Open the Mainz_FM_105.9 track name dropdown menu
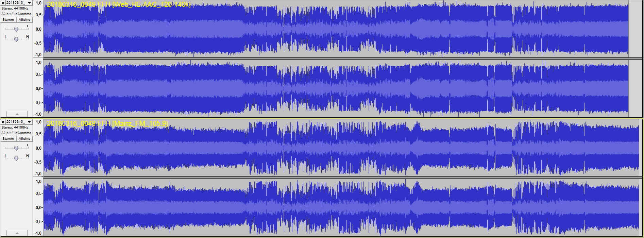The height and width of the screenshot is (238, 644). coord(29,122)
